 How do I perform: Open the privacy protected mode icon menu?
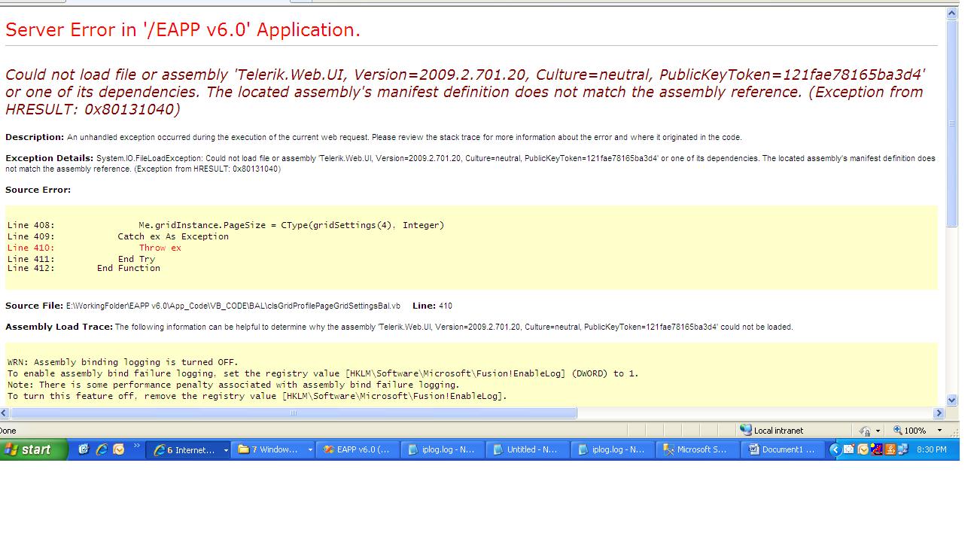[x=870, y=431]
